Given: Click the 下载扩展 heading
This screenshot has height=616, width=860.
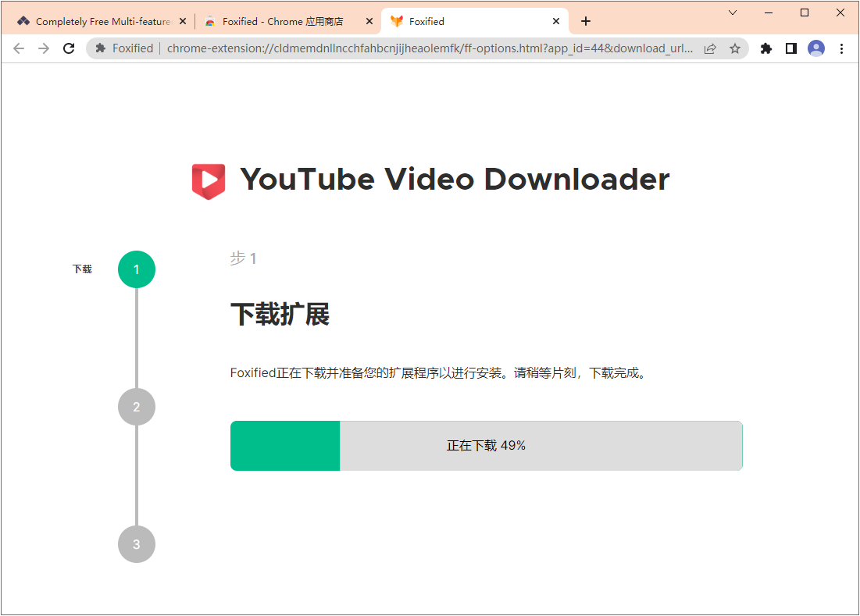Looking at the screenshot, I should point(280,315).
